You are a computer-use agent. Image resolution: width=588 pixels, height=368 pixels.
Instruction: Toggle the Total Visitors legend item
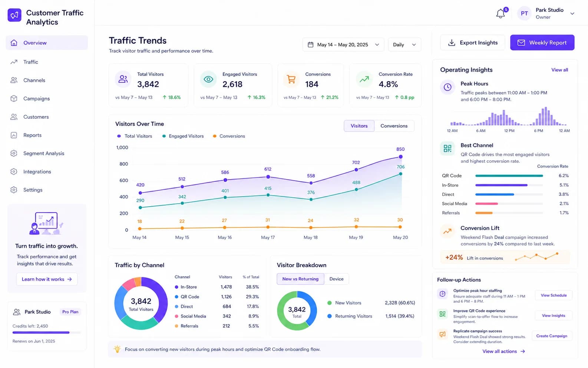coord(135,136)
